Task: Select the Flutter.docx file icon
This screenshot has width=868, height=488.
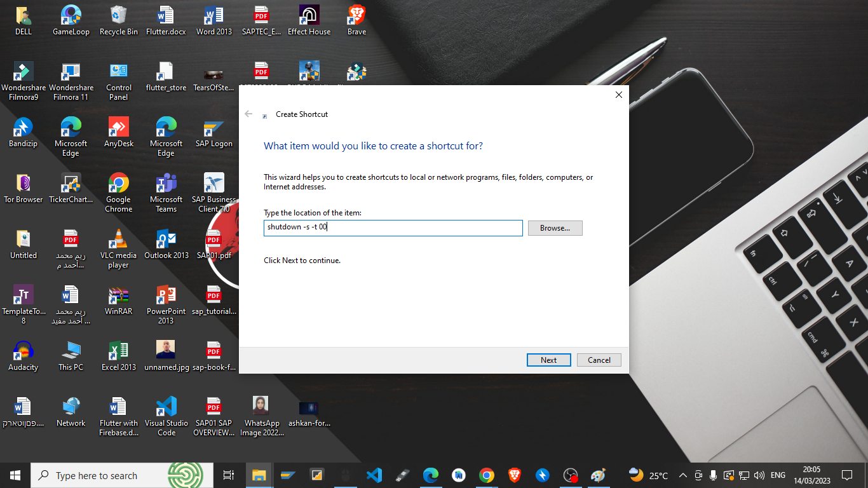Action: [x=166, y=20]
